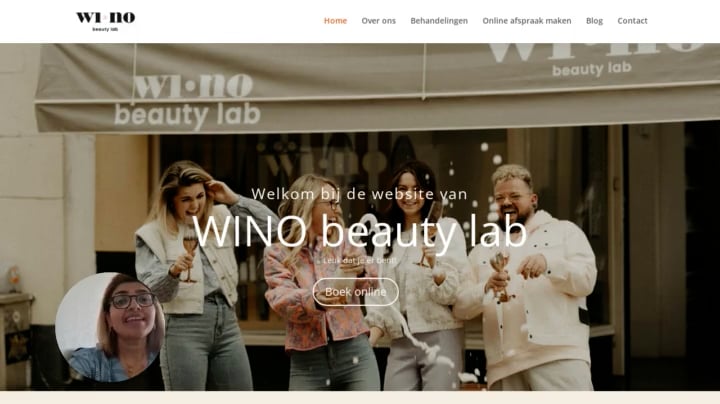Select Online afspraak maken in navigation
Screen dimensions: 720x404
tap(527, 21)
